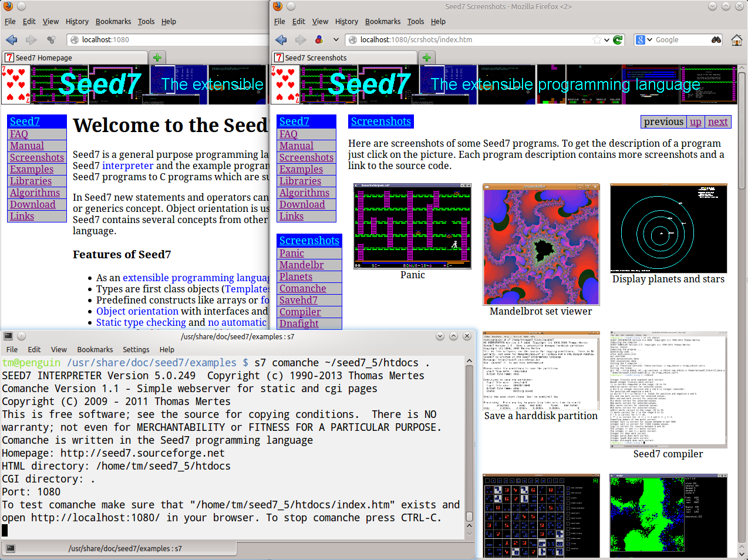Viewport: 748px width, 560px height.
Task: Open the Panic game screenshot thumbnail
Action: coord(412,226)
